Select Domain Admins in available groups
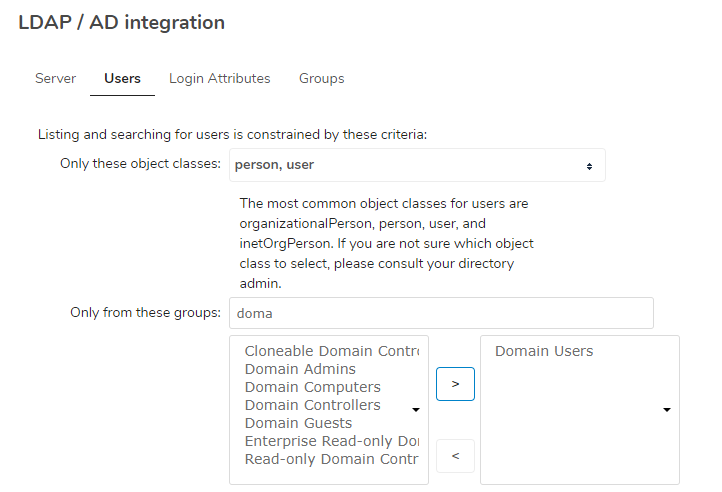722x492 pixels. 300,369
